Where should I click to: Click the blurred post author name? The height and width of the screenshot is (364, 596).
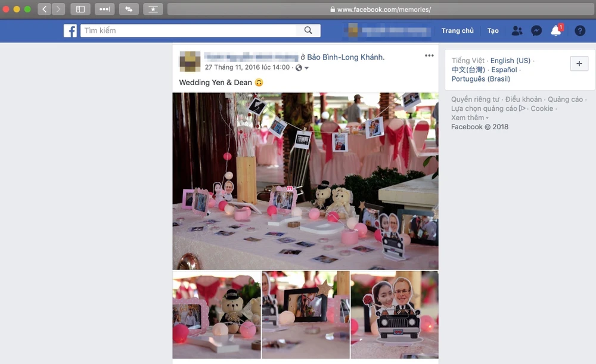(252, 57)
